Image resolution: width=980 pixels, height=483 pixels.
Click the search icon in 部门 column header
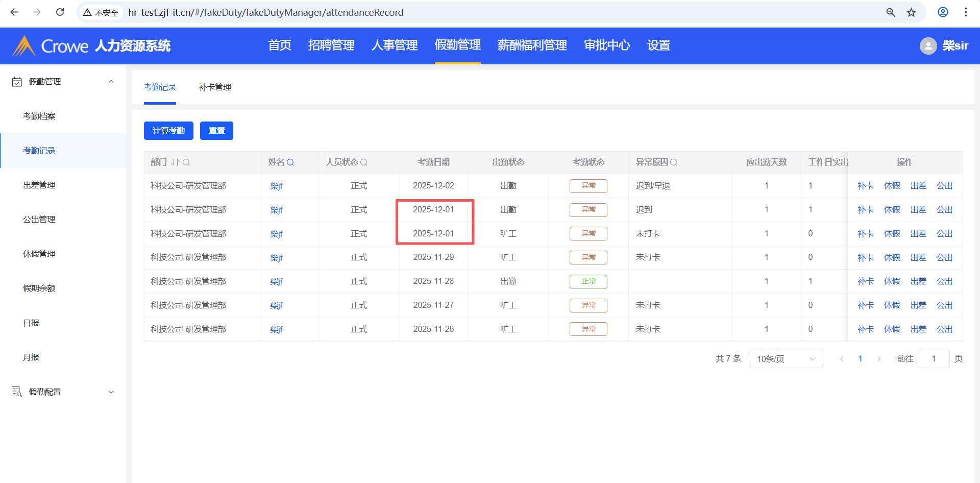point(186,162)
